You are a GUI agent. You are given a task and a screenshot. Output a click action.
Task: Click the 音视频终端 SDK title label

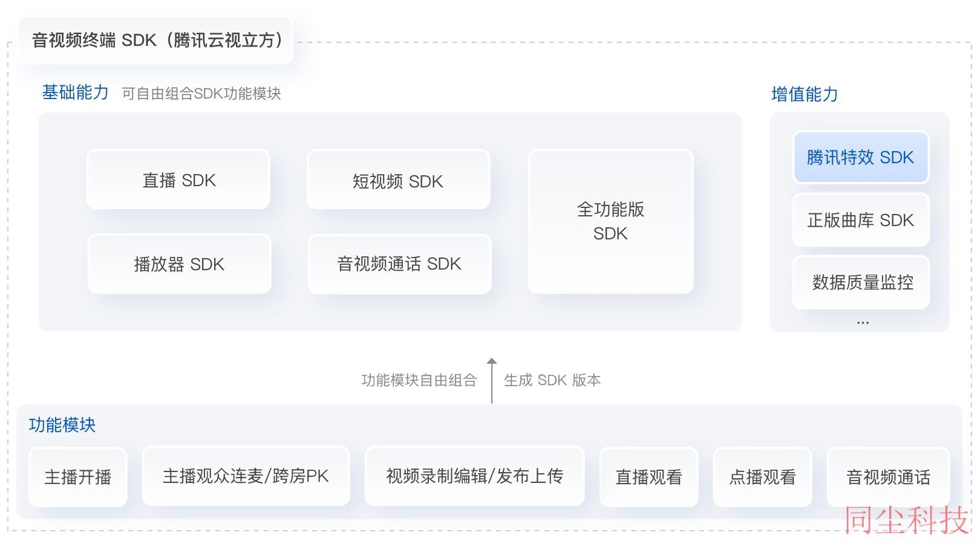[156, 40]
